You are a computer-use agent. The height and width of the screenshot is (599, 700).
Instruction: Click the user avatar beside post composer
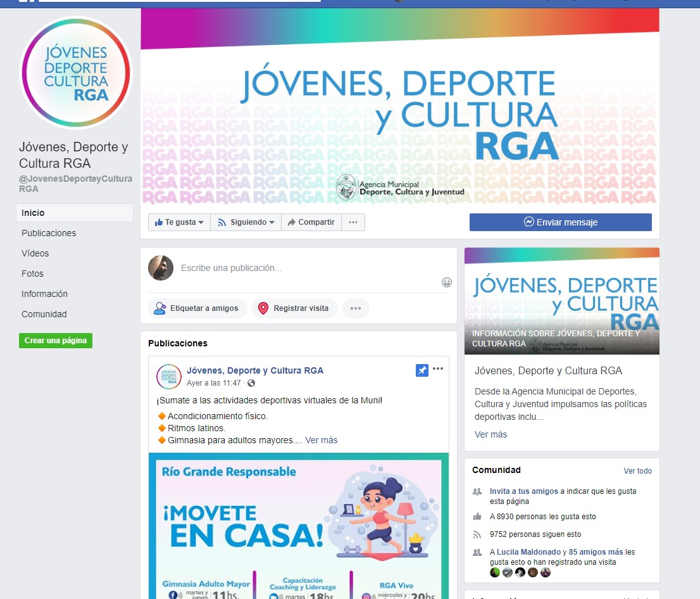(x=161, y=268)
